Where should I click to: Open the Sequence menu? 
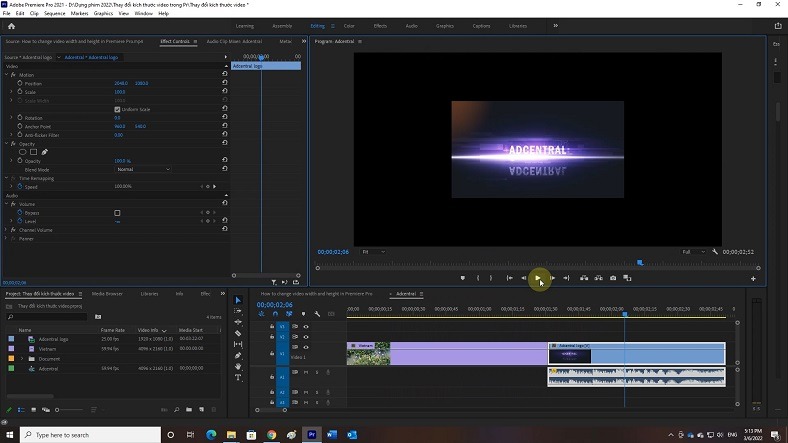pyautogui.click(x=54, y=14)
